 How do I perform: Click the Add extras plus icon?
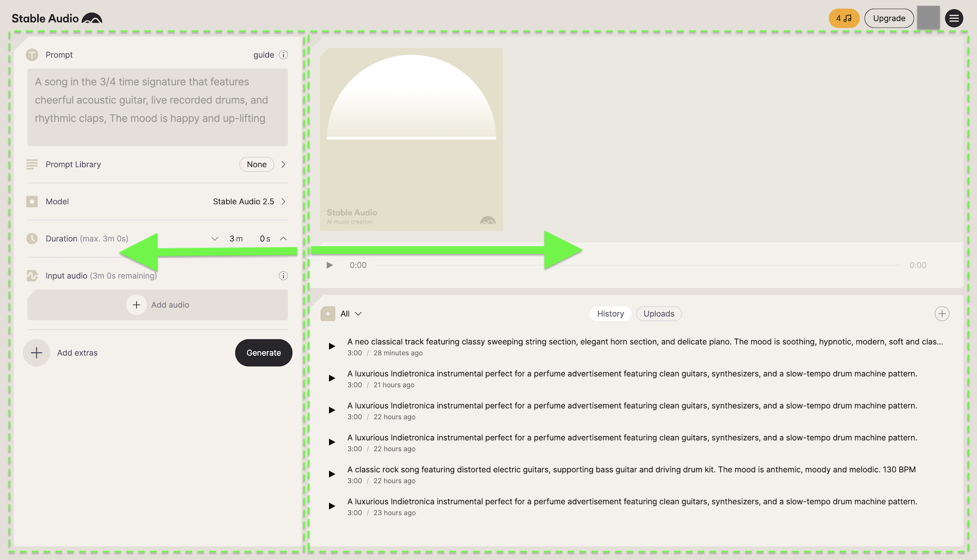click(x=37, y=353)
